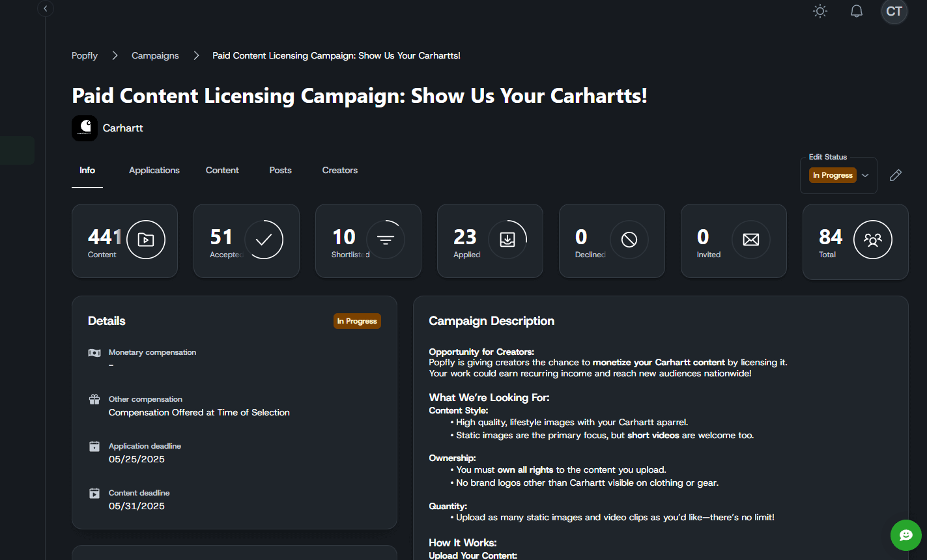Viewport: 927px width, 560px height.
Task: Click the Other compensation gift icon
Action: (94, 399)
